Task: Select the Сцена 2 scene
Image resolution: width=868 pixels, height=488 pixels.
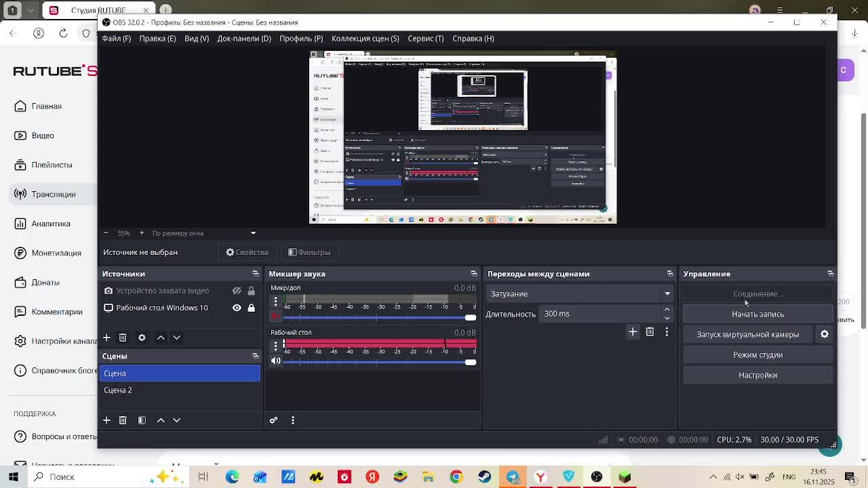Action: pos(180,390)
